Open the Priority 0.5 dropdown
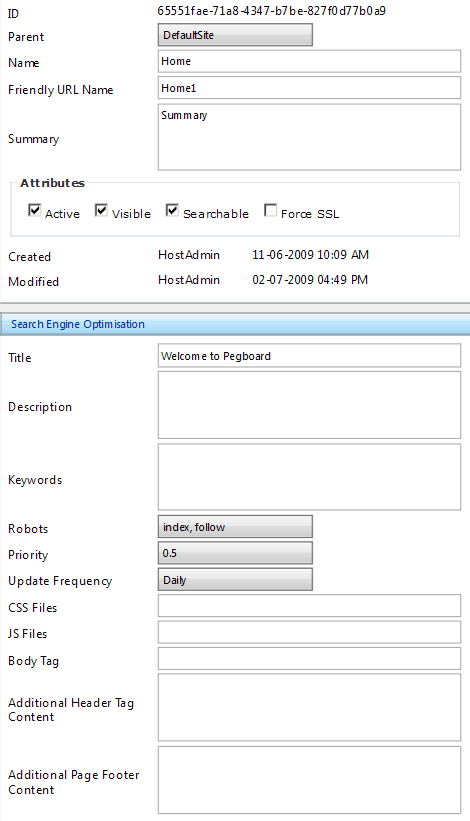 pyautogui.click(x=235, y=553)
